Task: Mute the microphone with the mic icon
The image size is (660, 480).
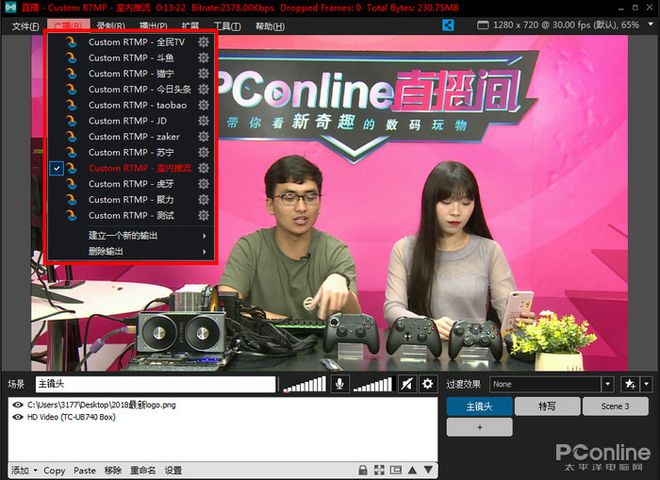Action: (x=339, y=384)
